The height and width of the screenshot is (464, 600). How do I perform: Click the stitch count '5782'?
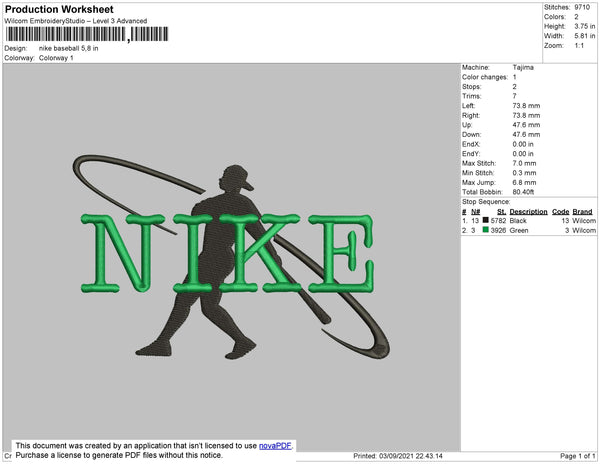tap(498, 221)
